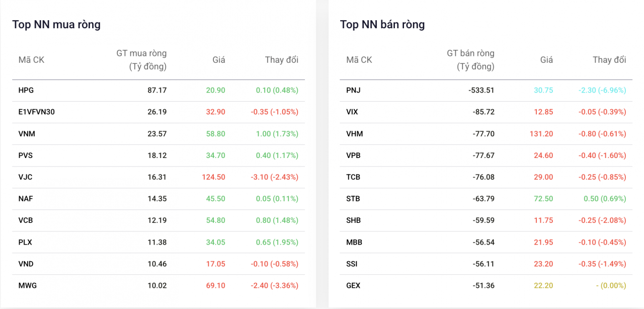Click SSI change -0.35 (-1.49%)
The height and width of the screenshot is (309, 644).
coord(602,264)
